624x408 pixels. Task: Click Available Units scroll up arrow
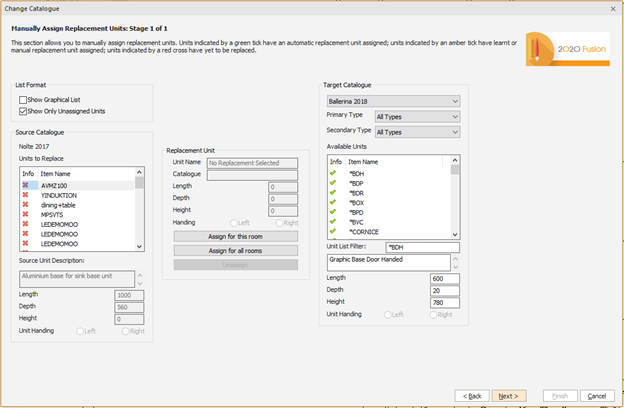[x=455, y=160]
